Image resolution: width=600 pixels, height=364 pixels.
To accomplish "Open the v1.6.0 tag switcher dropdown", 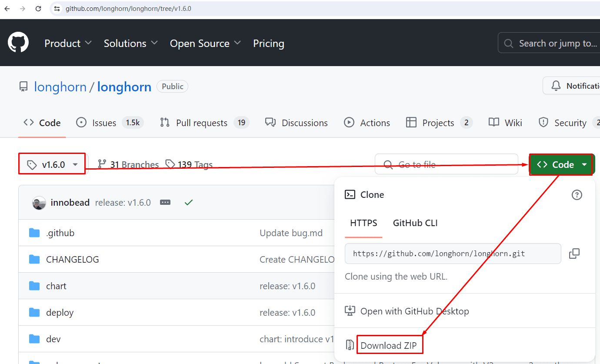I will coord(52,164).
